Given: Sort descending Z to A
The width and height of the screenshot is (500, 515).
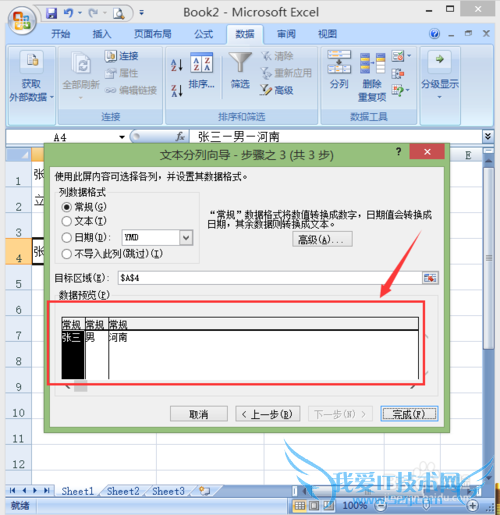Looking at the screenshot, I should (x=177, y=90).
